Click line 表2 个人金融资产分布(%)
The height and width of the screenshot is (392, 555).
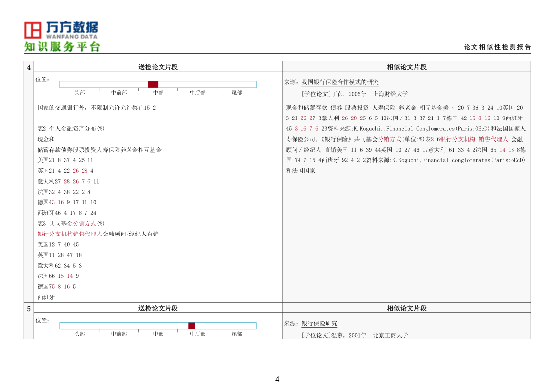71,129
